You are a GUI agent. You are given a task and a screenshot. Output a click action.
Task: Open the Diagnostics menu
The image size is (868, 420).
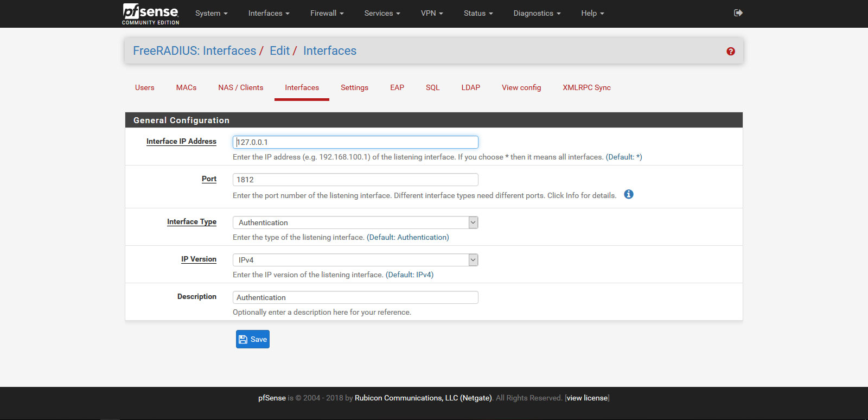click(x=537, y=13)
